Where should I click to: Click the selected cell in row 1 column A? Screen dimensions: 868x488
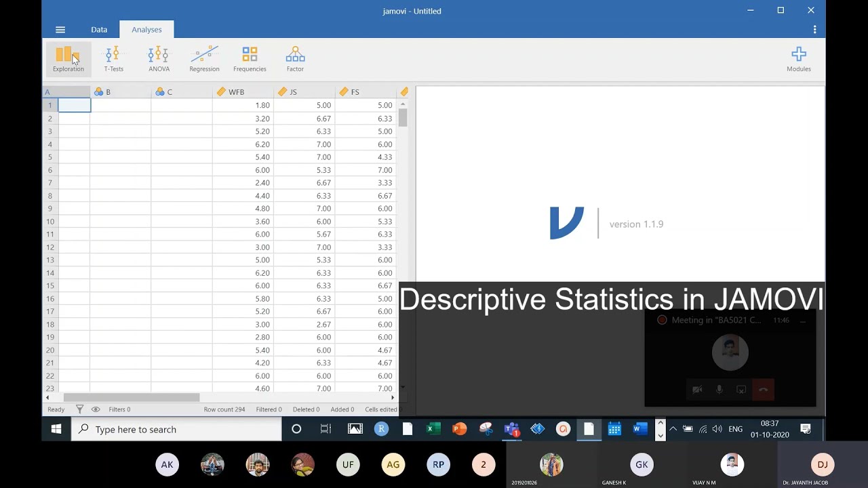[x=75, y=105]
